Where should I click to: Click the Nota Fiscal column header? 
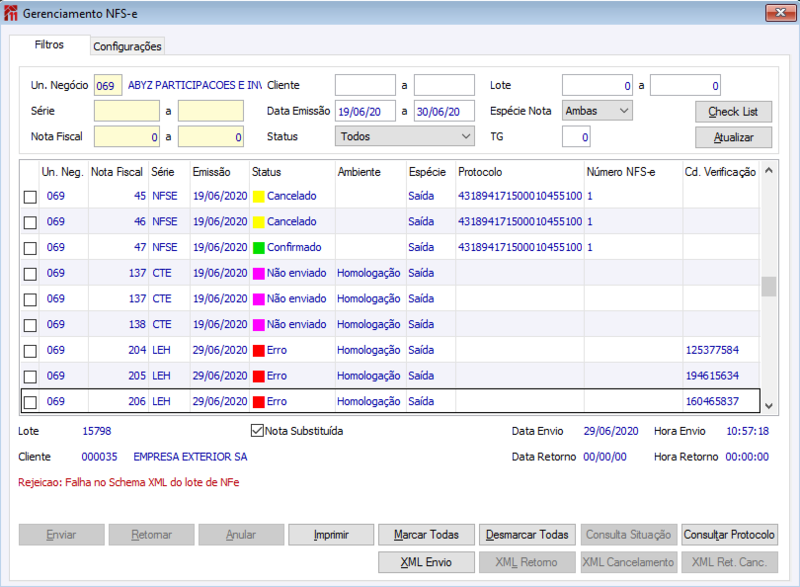(117, 172)
